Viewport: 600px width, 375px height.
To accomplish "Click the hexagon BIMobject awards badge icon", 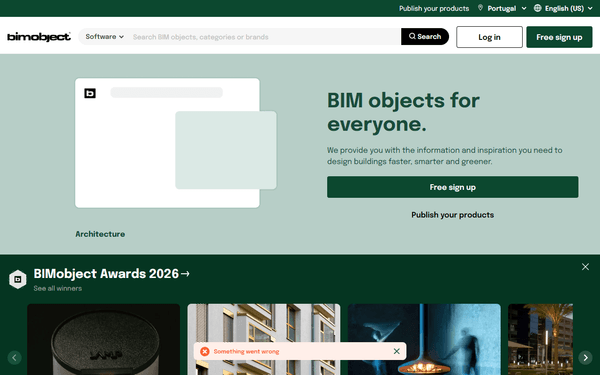I will (18, 279).
